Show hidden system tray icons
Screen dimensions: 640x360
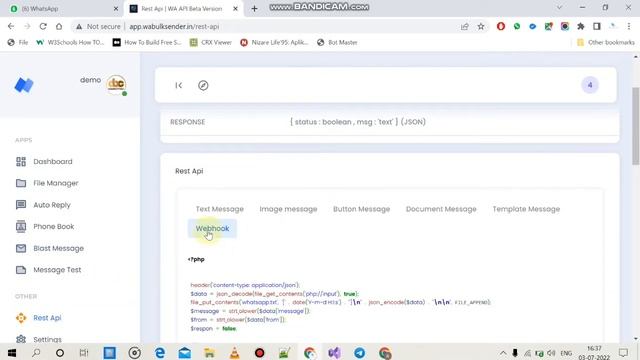click(x=503, y=353)
